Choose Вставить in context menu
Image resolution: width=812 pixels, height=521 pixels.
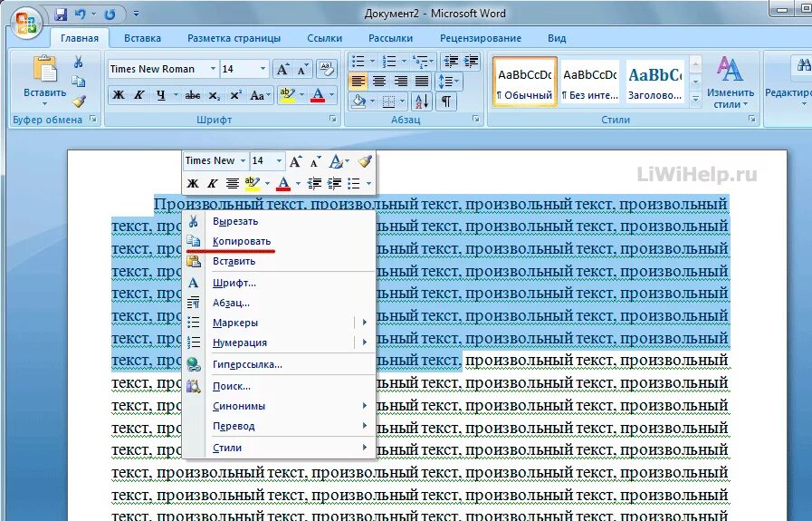[279, 261]
